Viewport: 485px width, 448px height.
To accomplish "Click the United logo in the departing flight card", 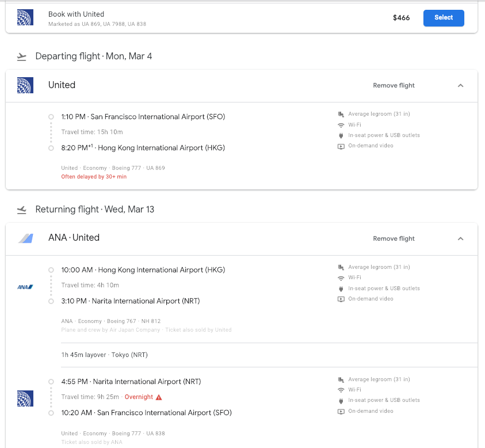I will [x=25, y=85].
